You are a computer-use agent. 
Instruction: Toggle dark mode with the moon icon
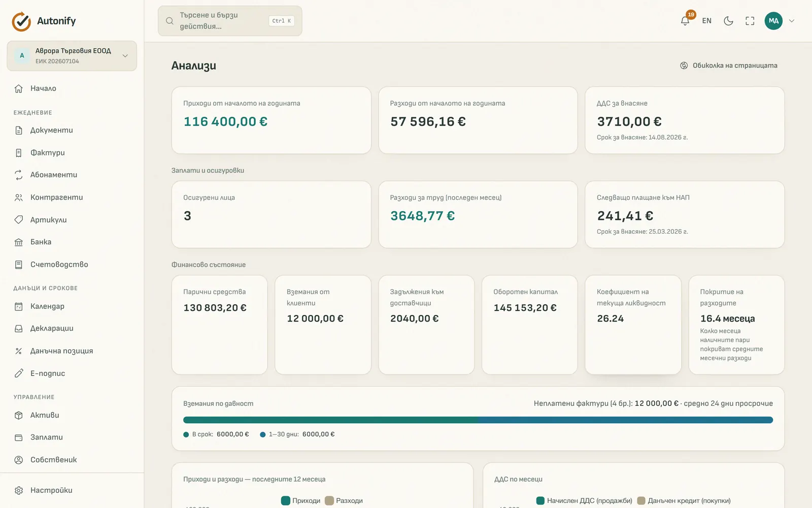pos(728,21)
